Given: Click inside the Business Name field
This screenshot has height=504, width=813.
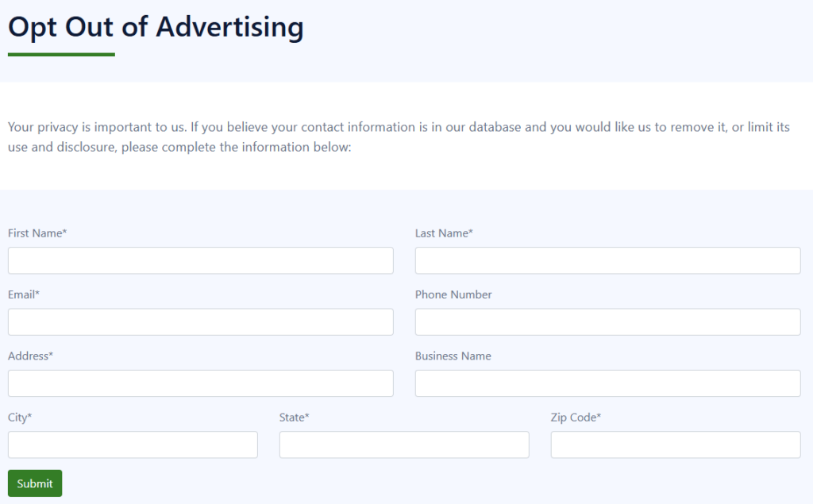Looking at the screenshot, I should click(607, 383).
